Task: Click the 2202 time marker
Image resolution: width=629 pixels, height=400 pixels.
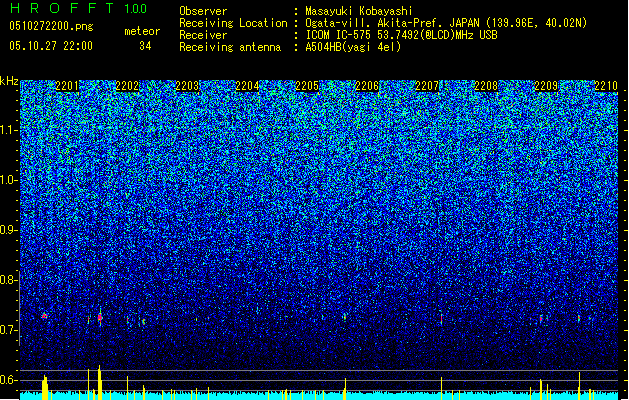Action: point(127,86)
